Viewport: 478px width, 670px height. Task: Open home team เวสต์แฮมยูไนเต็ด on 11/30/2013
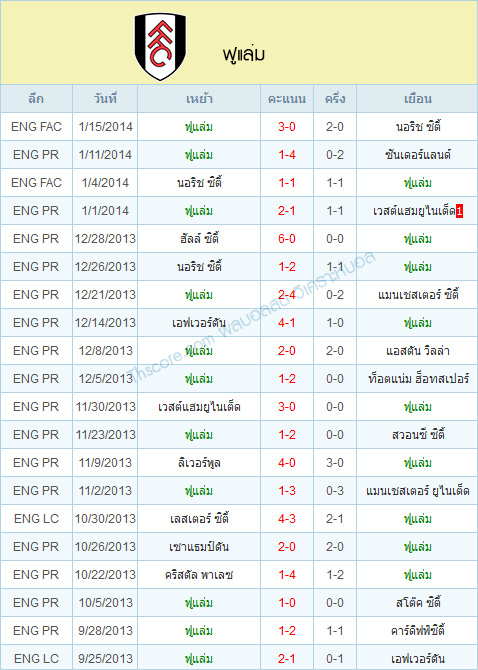[199, 407]
